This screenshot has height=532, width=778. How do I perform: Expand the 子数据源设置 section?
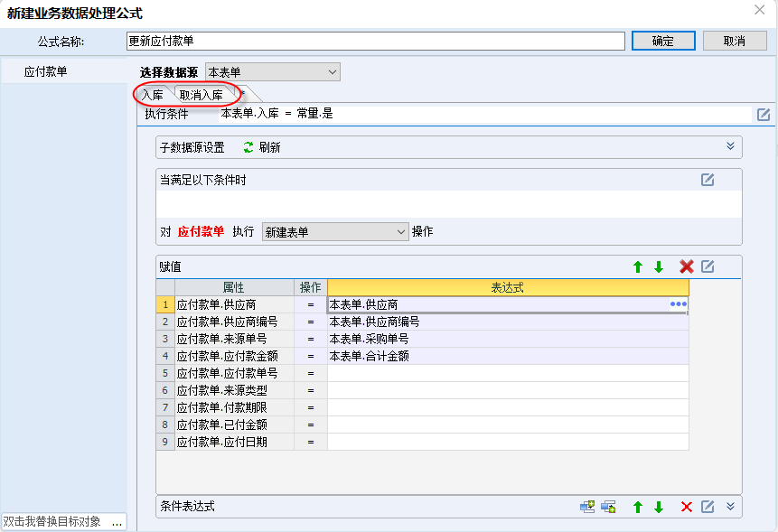(x=730, y=146)
